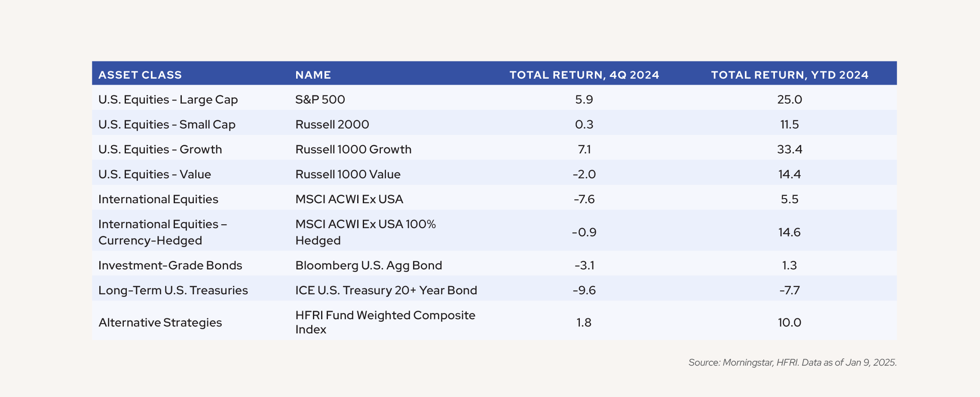Click the ASSET CLASS column header
The height and width of the screenshot is (397, 980).
pos(140,75)
